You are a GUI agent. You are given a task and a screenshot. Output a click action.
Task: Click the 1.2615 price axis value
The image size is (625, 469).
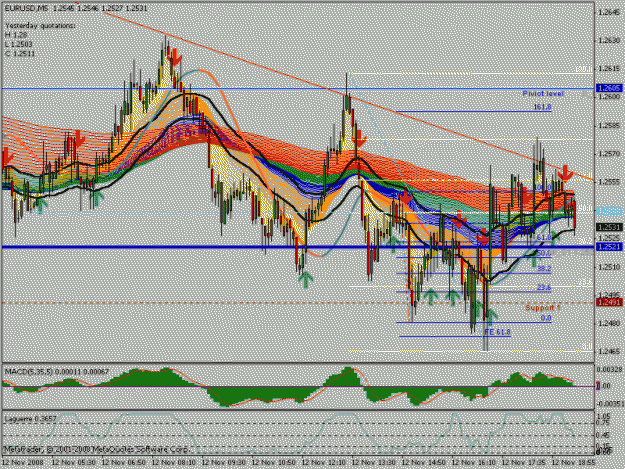coord(609,69)
